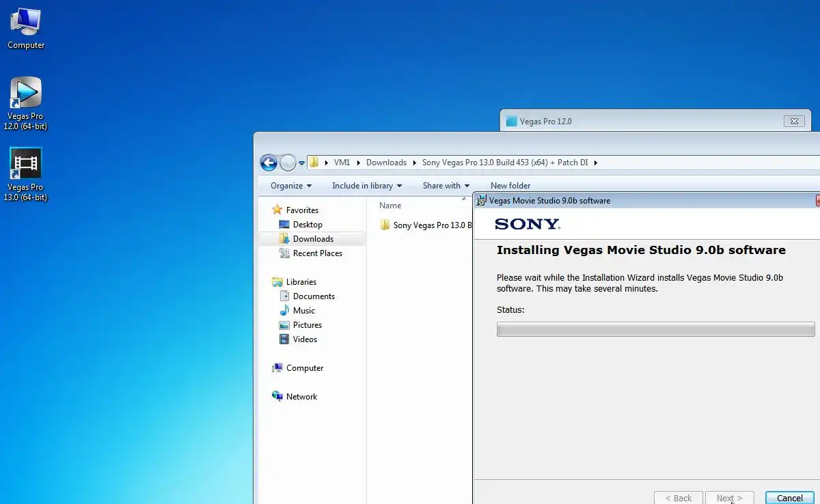
Task: Select the Vegas Pro 12.0 (64-bit) desktop shortcut
Action: tap(25, 104)
